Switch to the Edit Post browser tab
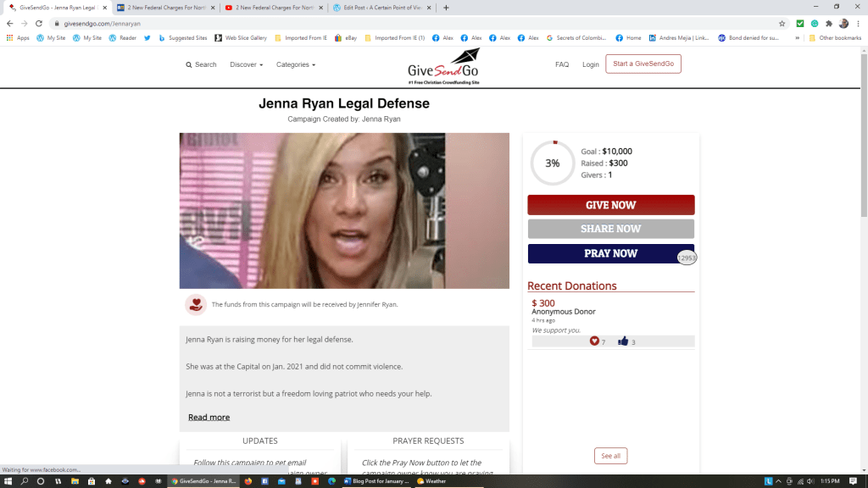The image size is (868, 488). click(x=380, y=8)
